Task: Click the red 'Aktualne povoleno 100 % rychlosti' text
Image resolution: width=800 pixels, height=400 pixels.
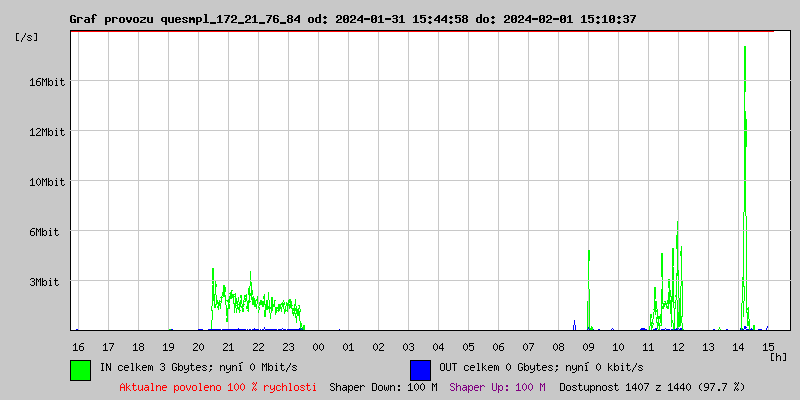Action: coord(218,386)
